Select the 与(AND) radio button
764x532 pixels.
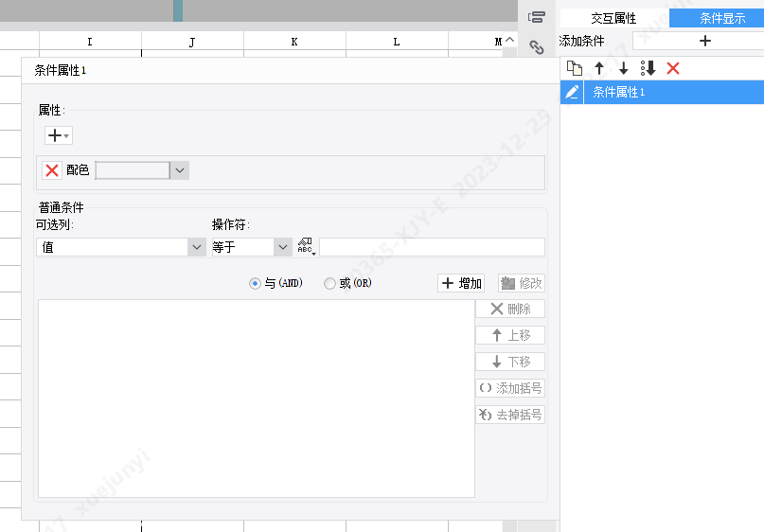[x=255, y=284]
